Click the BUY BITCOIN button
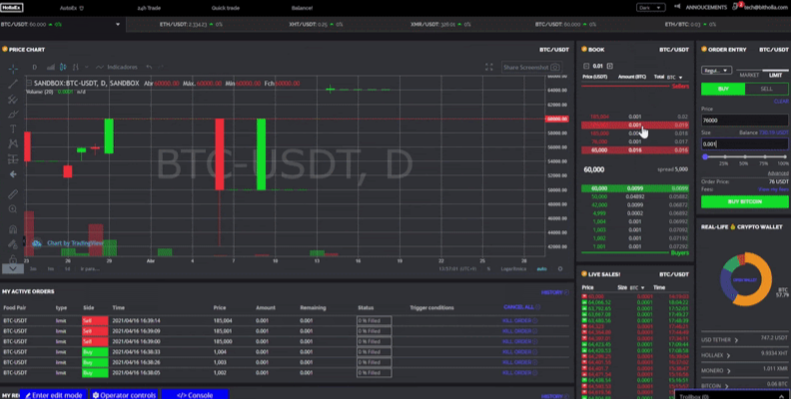 point(745,202)
